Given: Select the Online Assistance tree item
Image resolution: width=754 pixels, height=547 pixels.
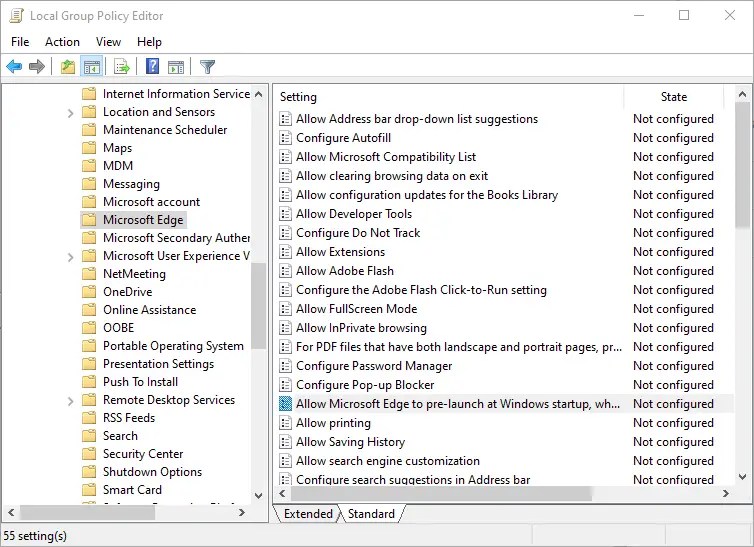Looking at the screenshot, I should point(150,310).
